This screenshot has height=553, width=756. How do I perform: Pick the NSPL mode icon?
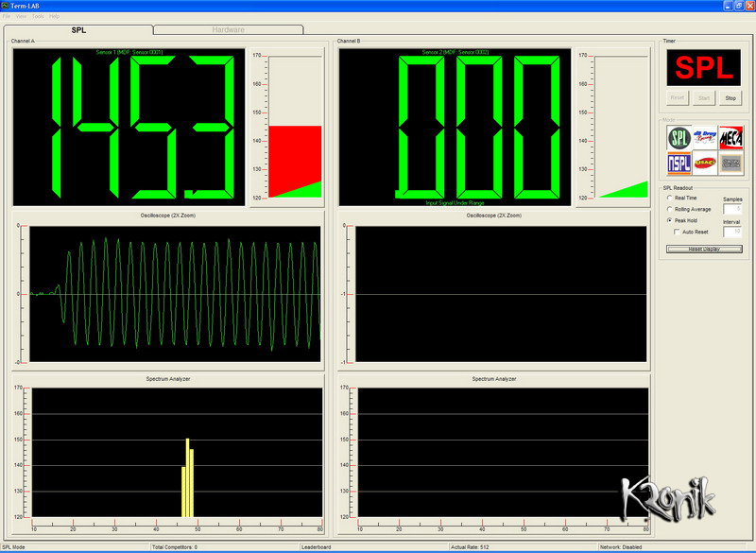coord(679,164)
